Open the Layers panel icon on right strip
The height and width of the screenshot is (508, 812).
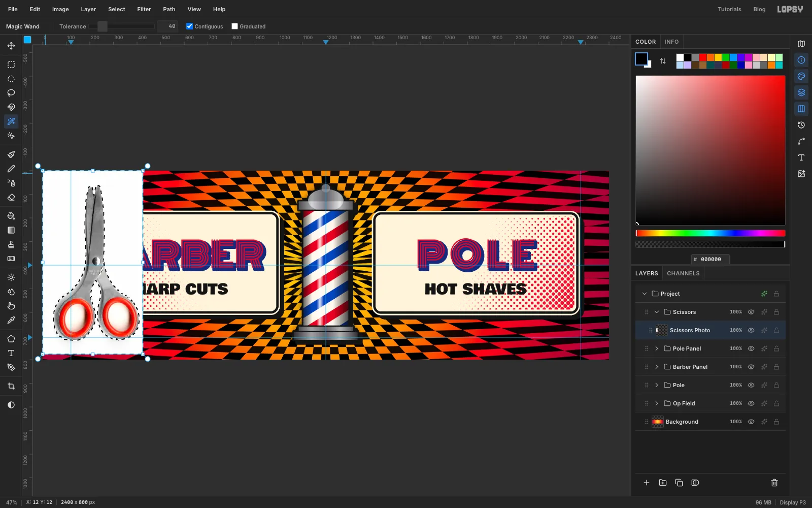[x=801, y=92]
